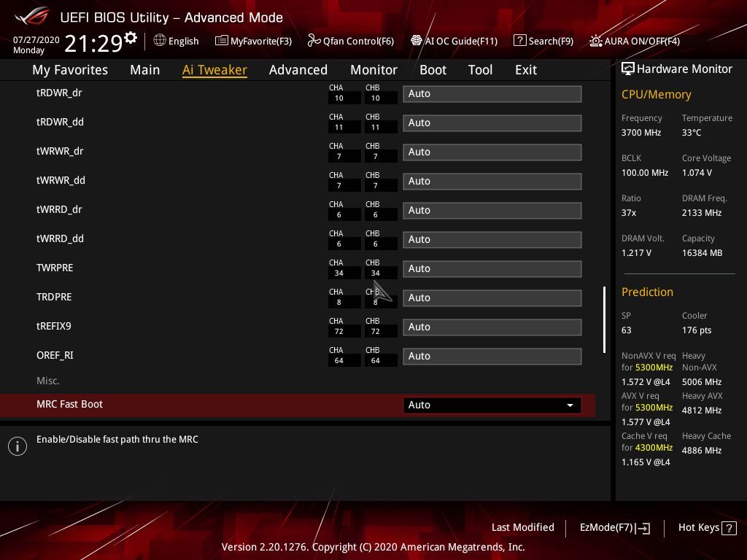
Task: Select the Ai Tweaker tab
Action: (x=214, y=70)
